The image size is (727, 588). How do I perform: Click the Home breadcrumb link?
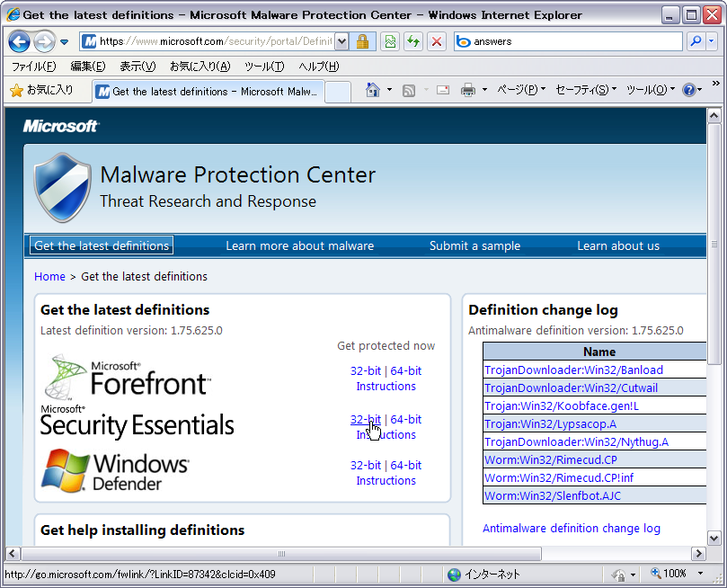click(49, 276)
